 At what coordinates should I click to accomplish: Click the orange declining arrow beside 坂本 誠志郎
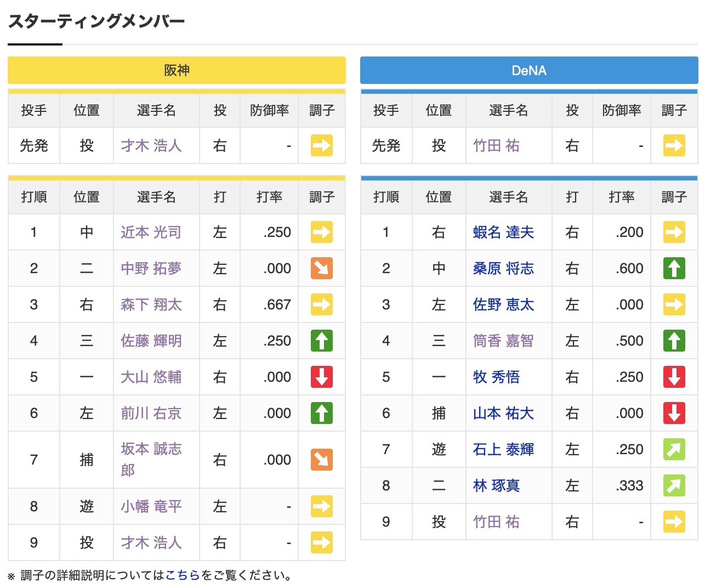322,460
